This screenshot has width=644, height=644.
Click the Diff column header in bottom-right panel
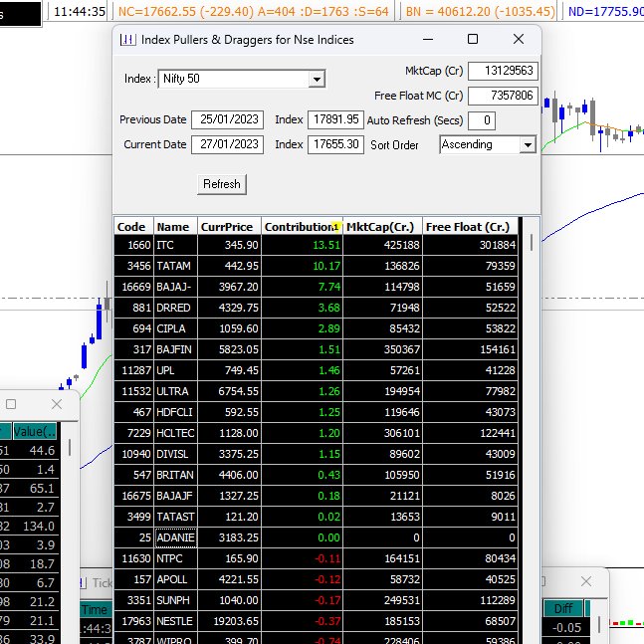click(x=563, y=609)
